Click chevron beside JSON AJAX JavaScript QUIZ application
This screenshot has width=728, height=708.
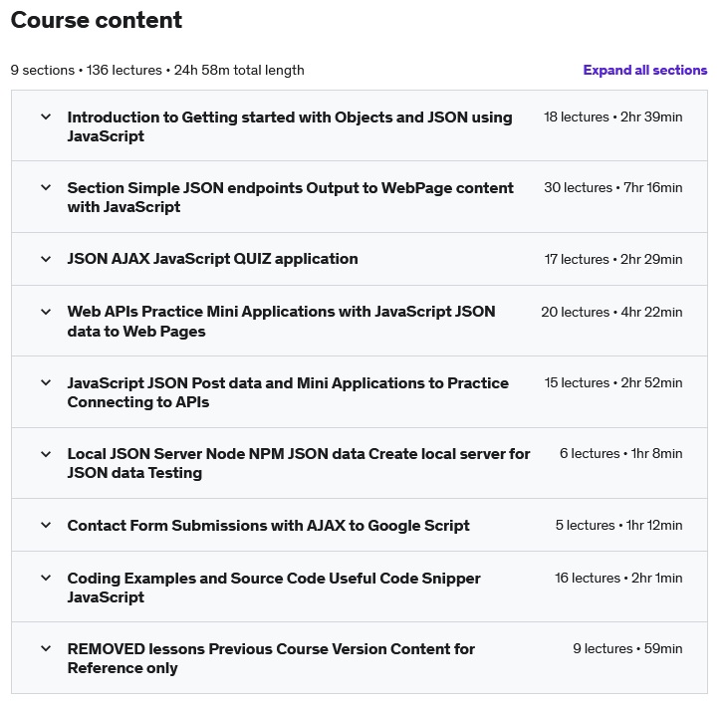(x=46, y=259)
